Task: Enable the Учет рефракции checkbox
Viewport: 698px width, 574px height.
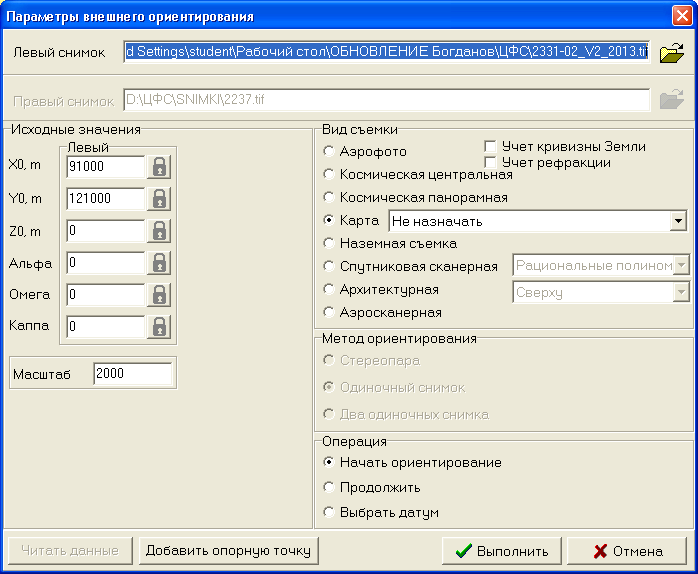Action: pyautogui.click(x=491, y=161)
